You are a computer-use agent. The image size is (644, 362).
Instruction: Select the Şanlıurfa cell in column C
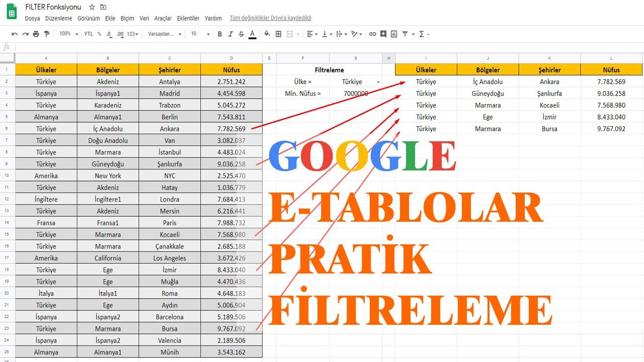pyautogui.click(x=170, y=164)
